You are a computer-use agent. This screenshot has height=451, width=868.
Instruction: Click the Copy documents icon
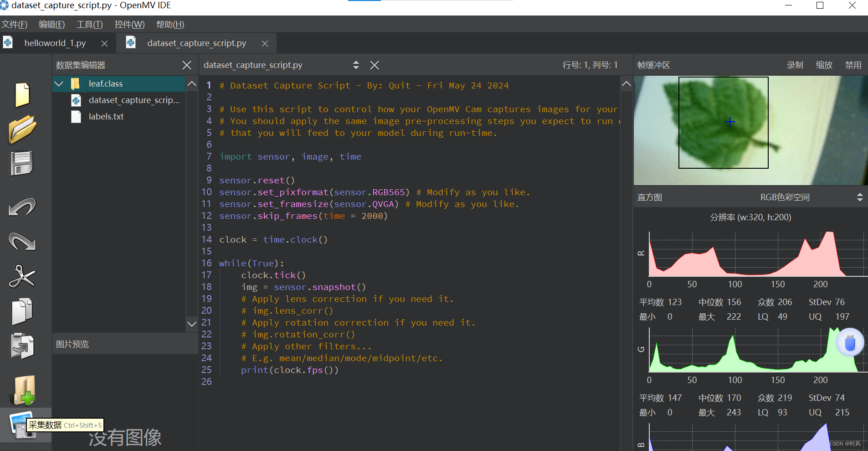22,311
